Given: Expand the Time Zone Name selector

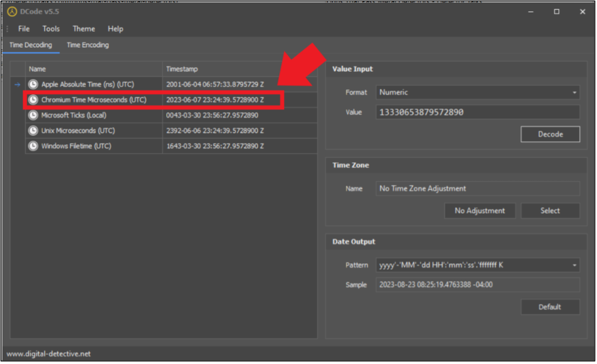Looking at the screenshot, I should [477, 188].
